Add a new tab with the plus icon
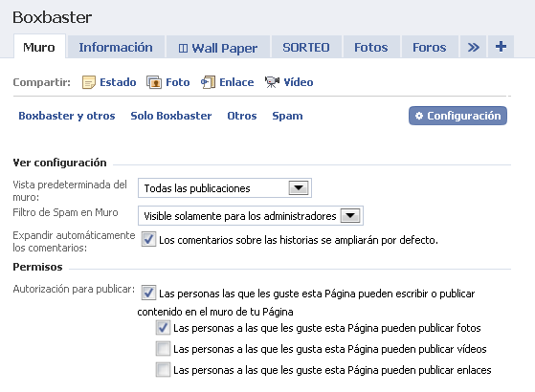 point(501,47)
